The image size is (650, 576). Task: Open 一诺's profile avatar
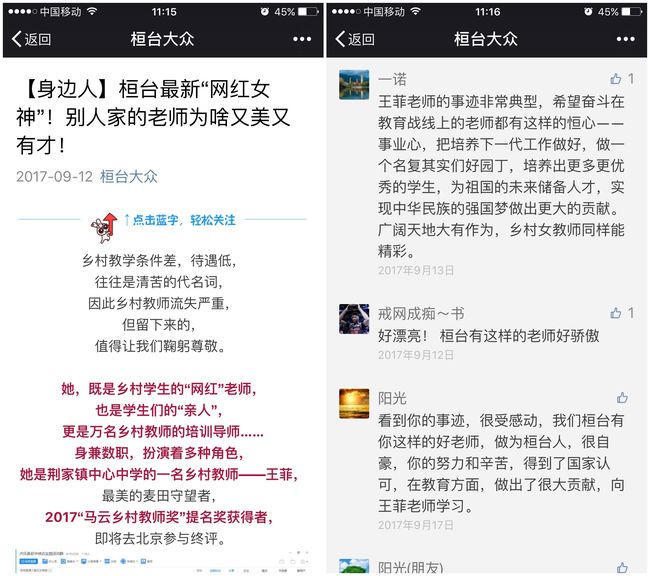354,85
